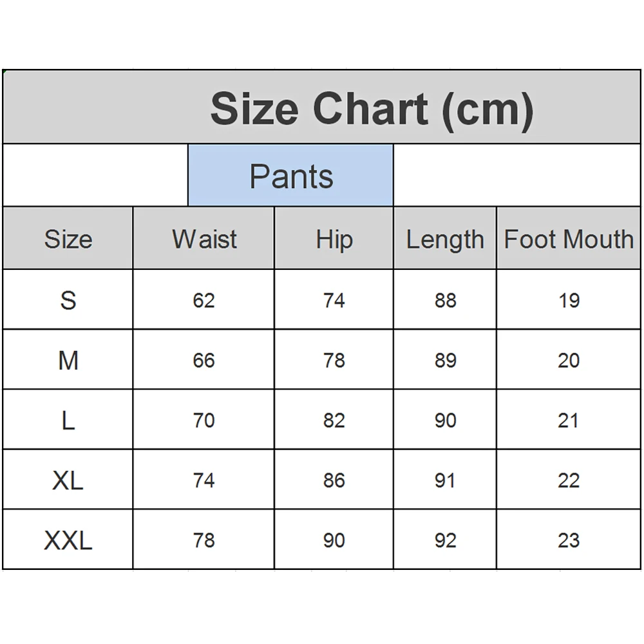644x644 pixels.
Task: Click length value 90 for size L
Action: (x=445, y=421)
